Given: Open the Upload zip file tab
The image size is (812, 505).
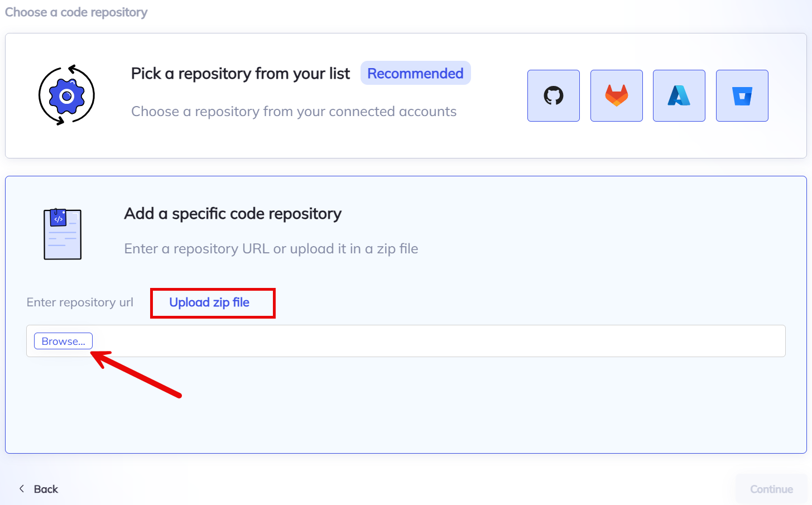Looking at the screenshot, I should [209, 302].
